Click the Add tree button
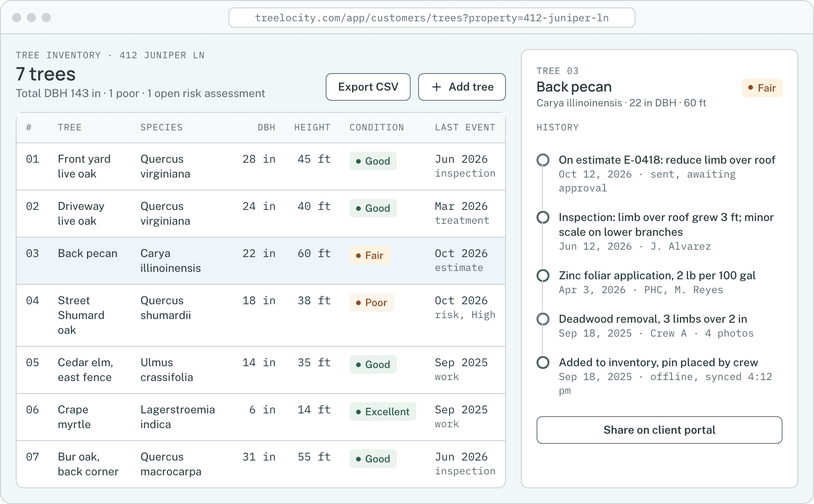This screenshot has width=814, height=504. pos(462,87)
